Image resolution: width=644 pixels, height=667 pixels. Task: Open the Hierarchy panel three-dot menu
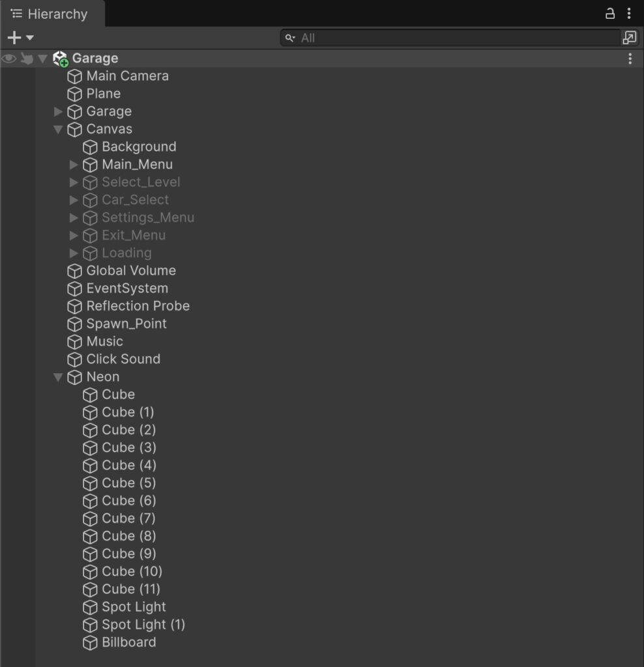629,14
